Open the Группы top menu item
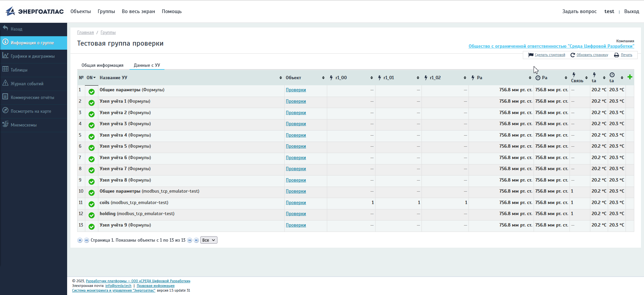644x295 pixels. click(106, 11)
